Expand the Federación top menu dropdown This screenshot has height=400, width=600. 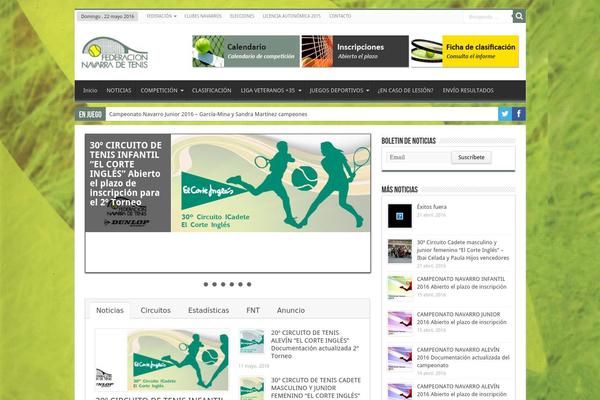pos(161,16)
